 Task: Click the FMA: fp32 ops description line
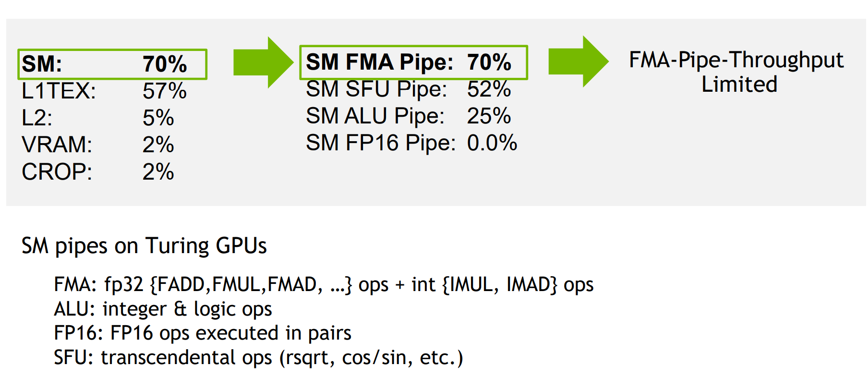(x=324, y=285)
